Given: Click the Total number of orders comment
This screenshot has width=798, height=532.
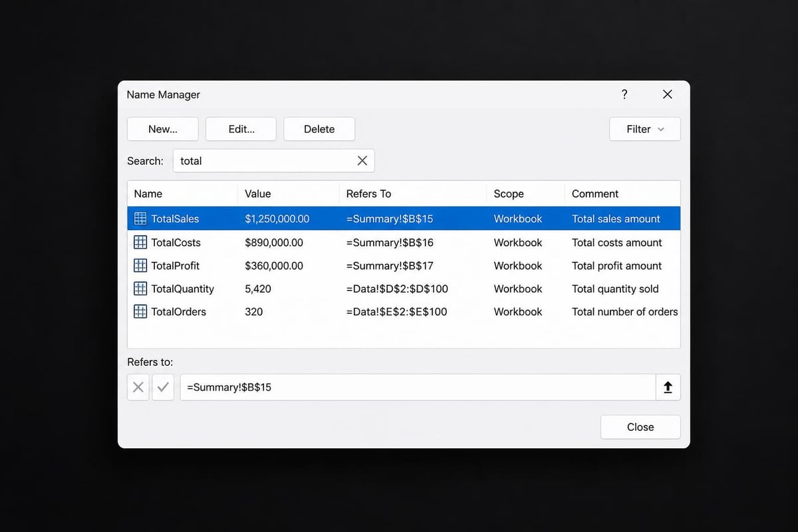Looking at the screenshot, I should pos(625,311).
